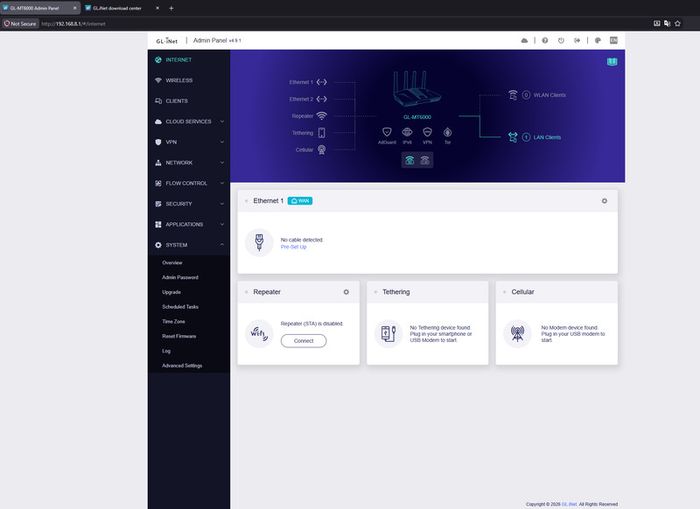Expand the VPN menu chevron
Image resolution: width=700 pixels, height=509 pixels.
222,142
